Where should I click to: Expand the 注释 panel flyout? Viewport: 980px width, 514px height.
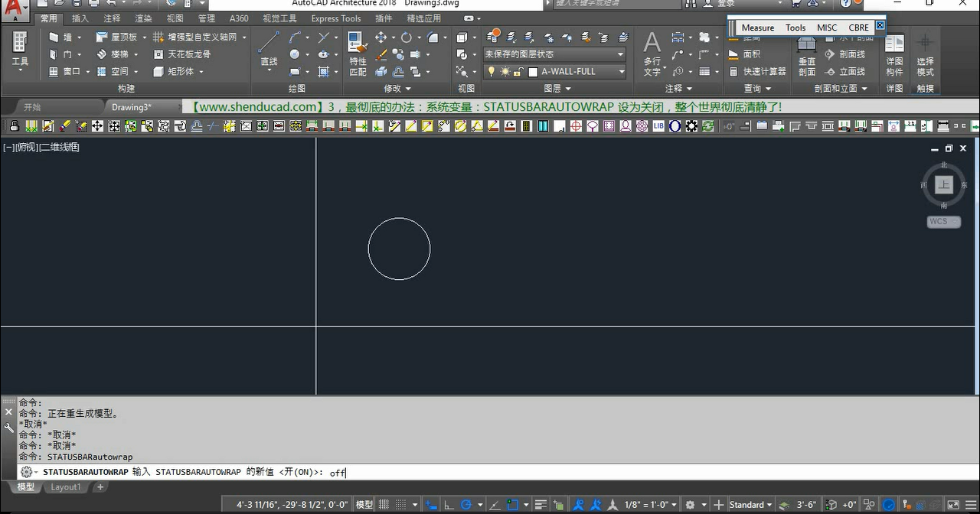pyautogui.click(x=678, y=89)
